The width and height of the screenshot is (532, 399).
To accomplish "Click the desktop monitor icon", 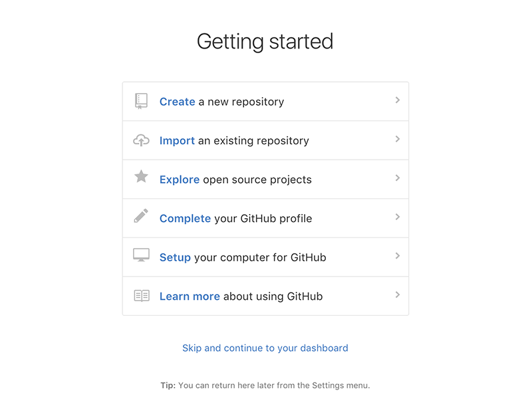I will coord(141,255).
